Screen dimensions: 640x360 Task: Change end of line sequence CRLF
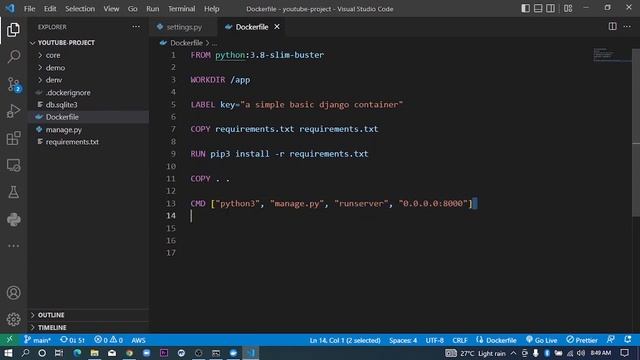tap(460, 340)
